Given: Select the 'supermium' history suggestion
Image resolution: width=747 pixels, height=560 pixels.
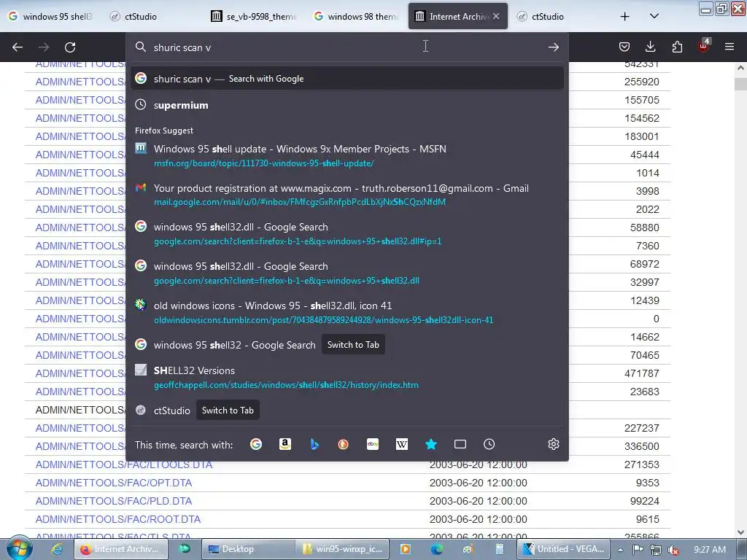Looking at the screenshot, I should tap(347, 105).
